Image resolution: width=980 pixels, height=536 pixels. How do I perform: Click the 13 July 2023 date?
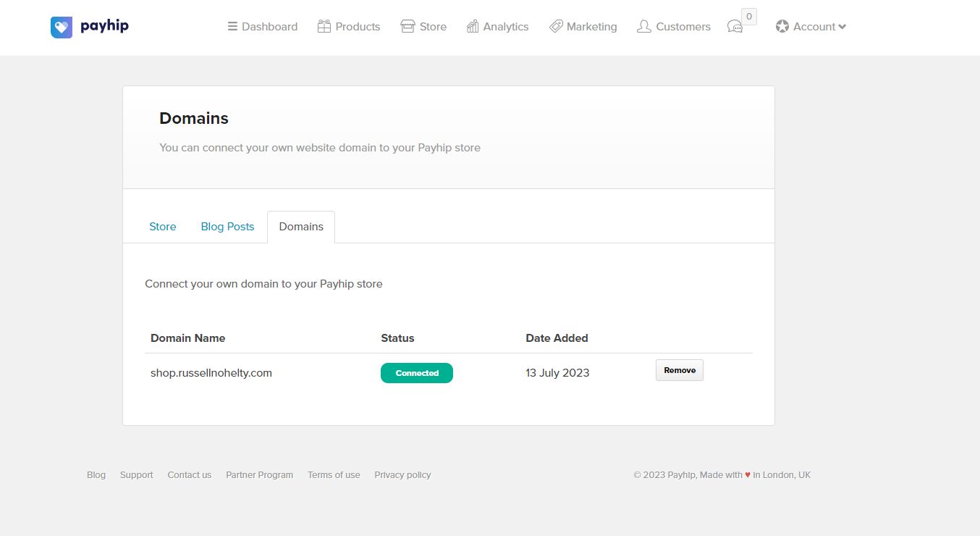click(x=557, y=373)
